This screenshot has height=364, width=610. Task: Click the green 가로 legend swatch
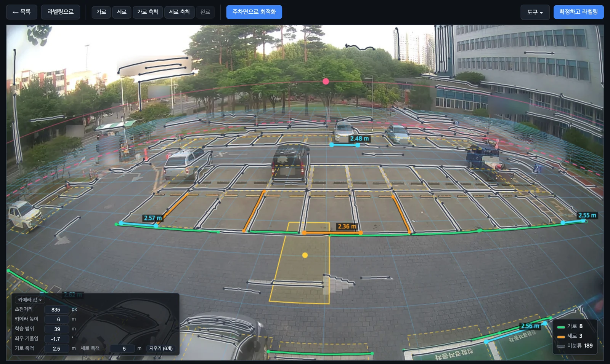[x=561, y=327]
